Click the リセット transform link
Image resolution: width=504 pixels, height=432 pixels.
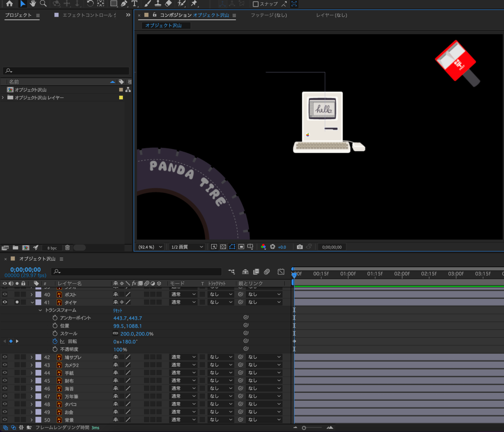(117, 311)
